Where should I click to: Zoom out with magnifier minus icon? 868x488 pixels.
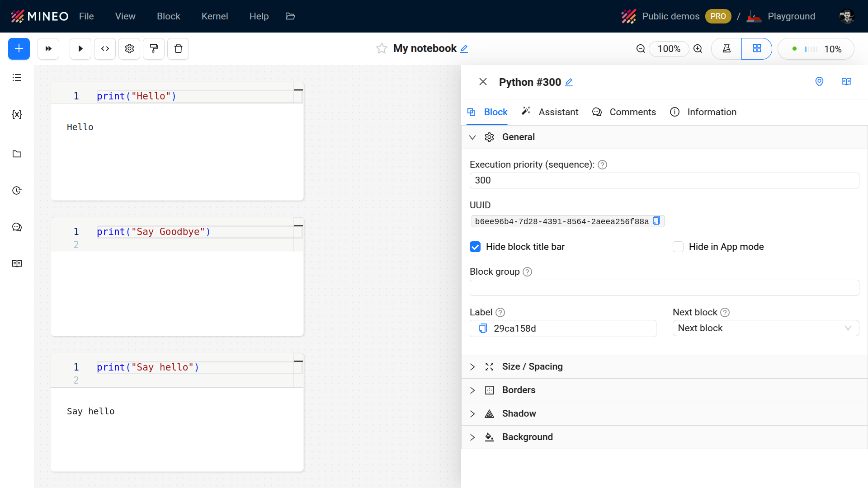pyautogui.click(x=641, y=49)
